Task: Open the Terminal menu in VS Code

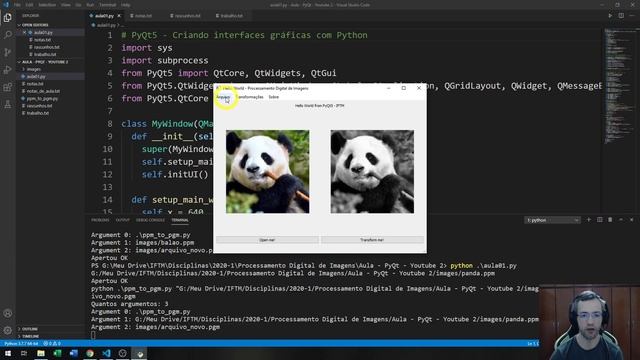Action: pyautogui.click(x=107, y=5)
